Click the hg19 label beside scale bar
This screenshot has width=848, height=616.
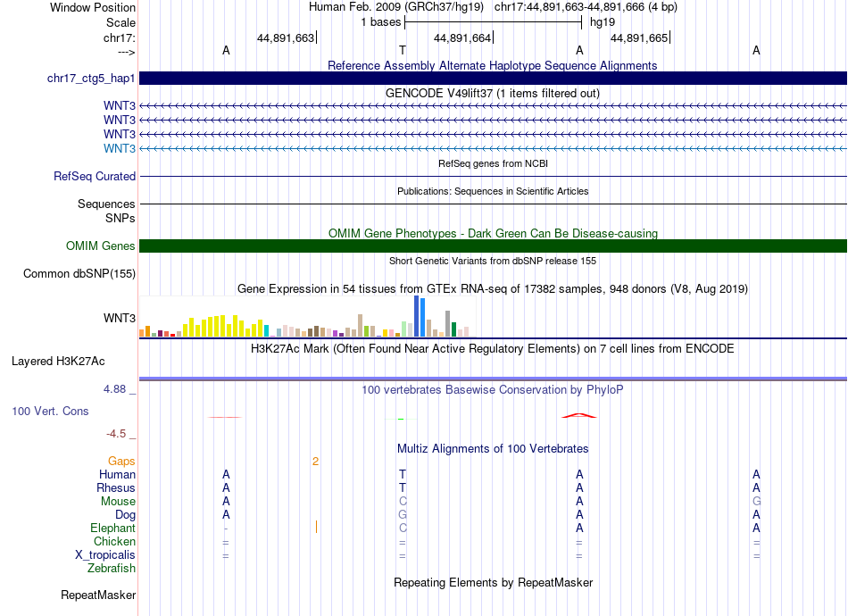(603, 22)
